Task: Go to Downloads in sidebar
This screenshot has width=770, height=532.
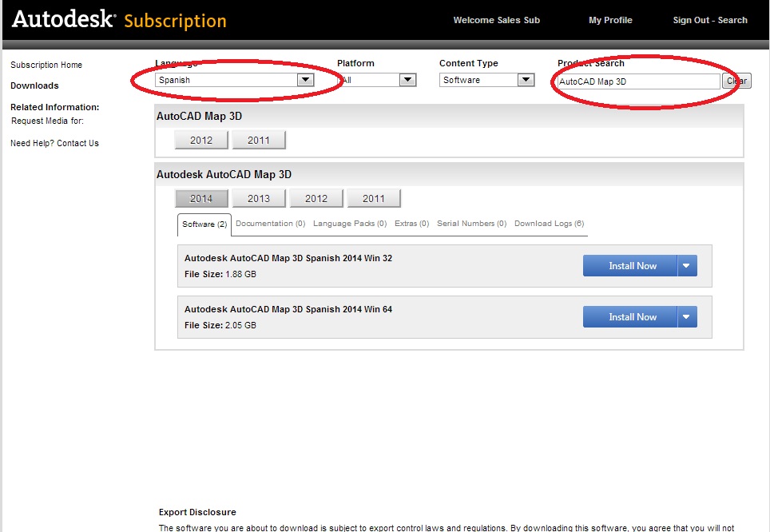Action: tap(34, 85)
